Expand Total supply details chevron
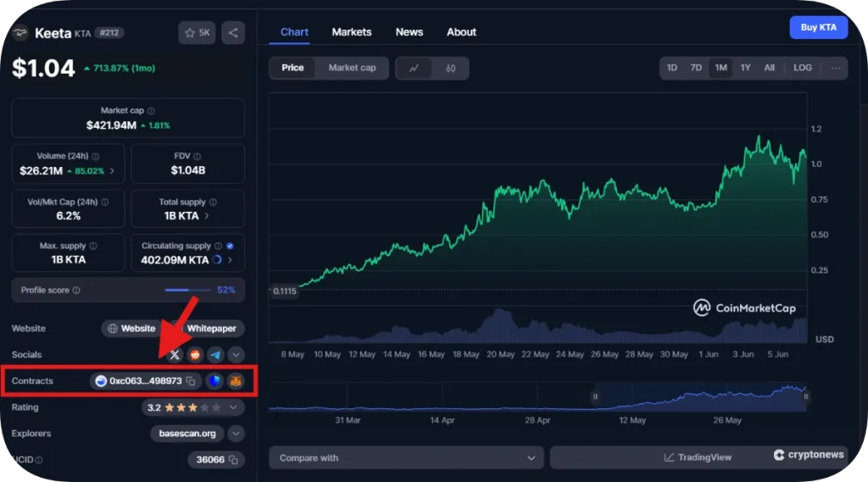The width and height of the screenshot is (868, 482). (207, 216)
